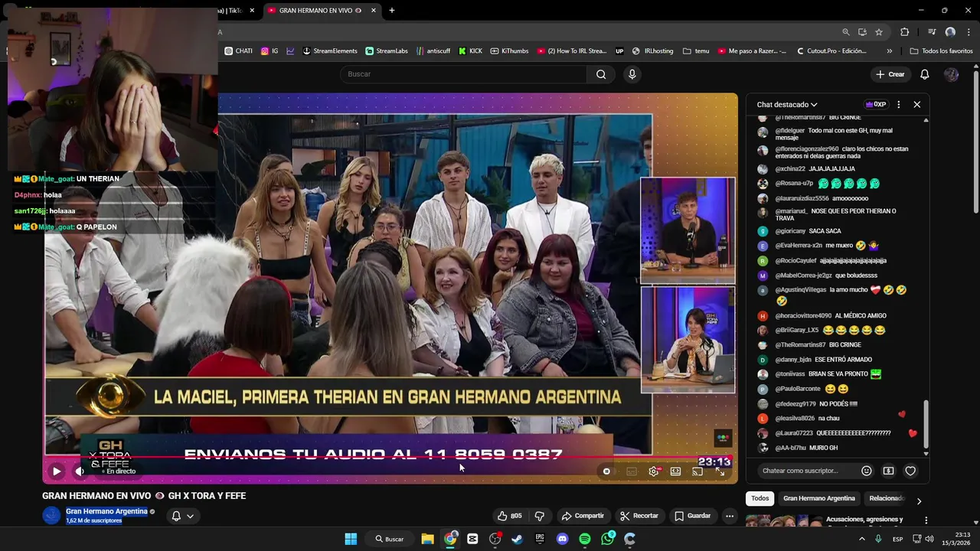
Task: Open options for Acusaciones recommended video
Action: [926, 520]
